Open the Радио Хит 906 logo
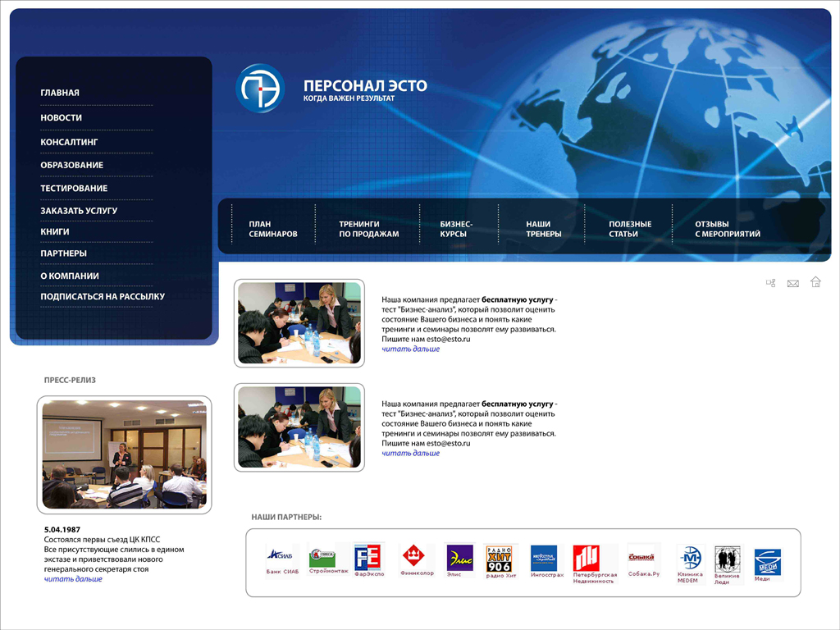Image resolution: width=840 pixels, height=630 pixels. click(500, 561)
